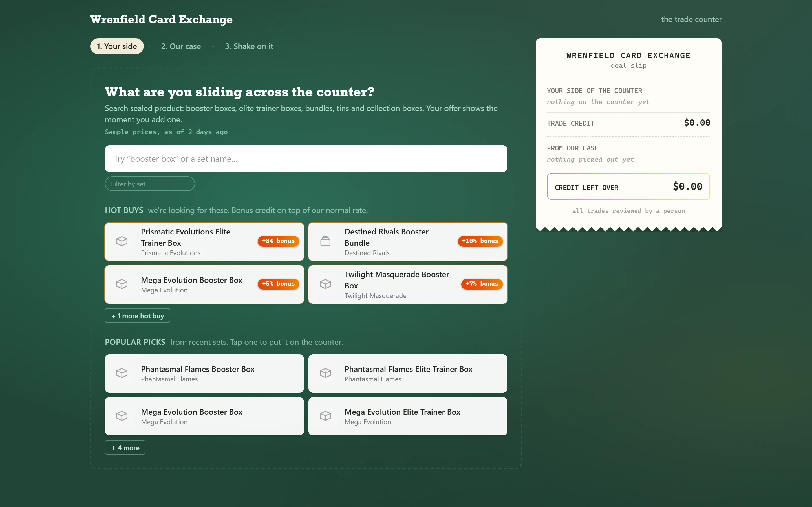Image resolution: width=812 pixels, height=507 pixels.
Task: Expand popular picks with '+ 4 more'
Action: 125,447
